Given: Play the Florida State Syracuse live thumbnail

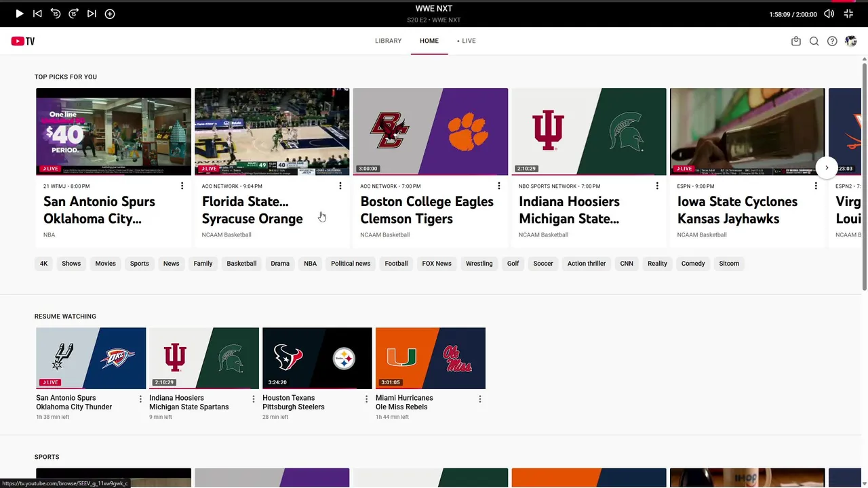Looking at the screenshot, I should click(272, 131).
